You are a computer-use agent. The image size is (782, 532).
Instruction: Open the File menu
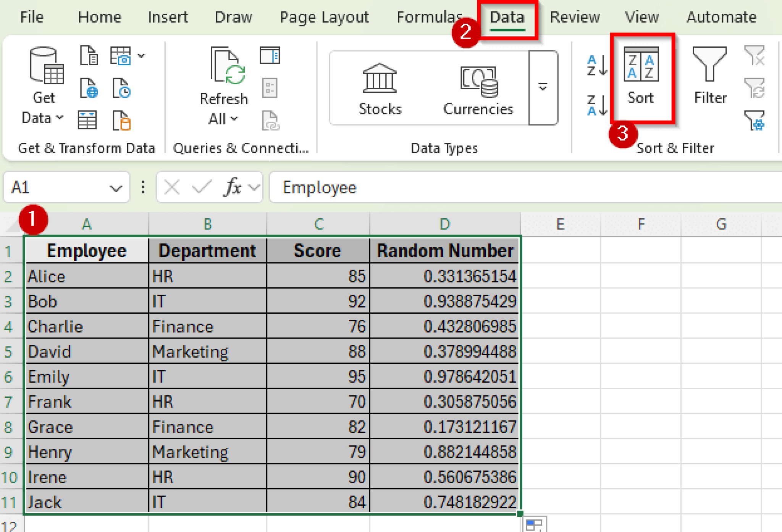click(x=32, y=18)
